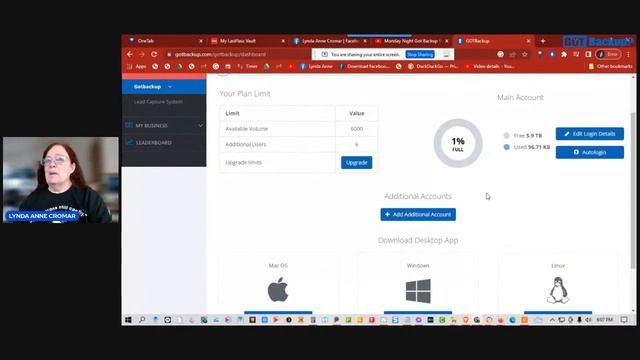The width and height of the screenshot is (640, 360).
Task: Select the Windows logo download icon
Action: pyautogui.click(x=418, y=291)
